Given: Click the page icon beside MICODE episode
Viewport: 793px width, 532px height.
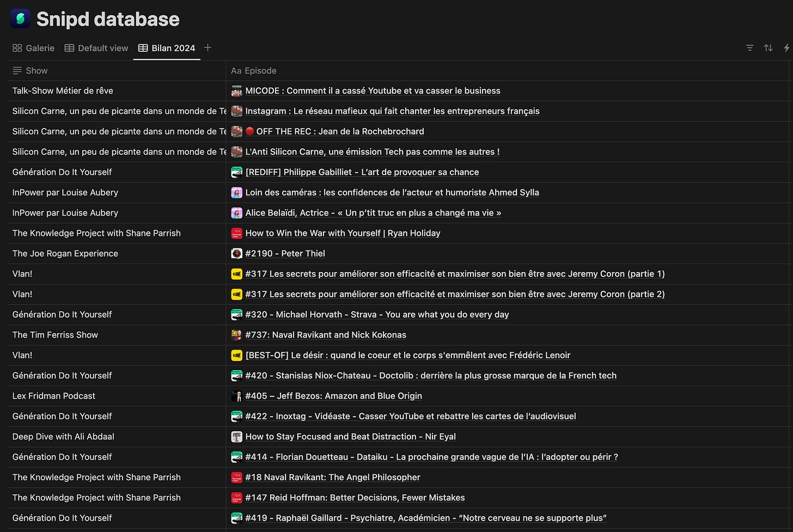Looking at the screenshot, I should 236,91.
